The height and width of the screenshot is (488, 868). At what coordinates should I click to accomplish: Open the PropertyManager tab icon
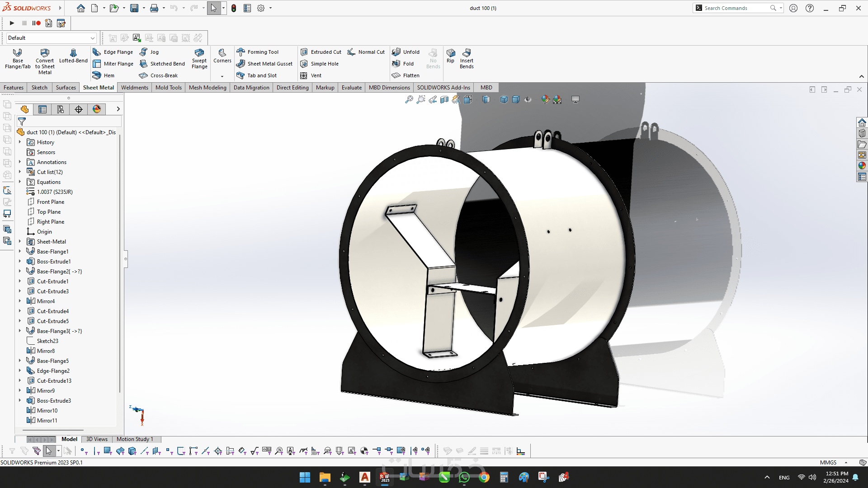coord(42,109)
